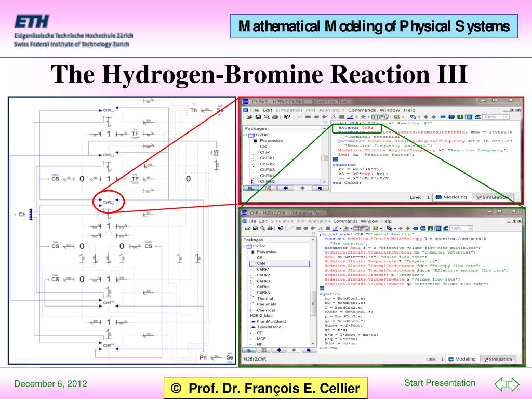Go to previous slide with left arrow

[x=500, y=384]
